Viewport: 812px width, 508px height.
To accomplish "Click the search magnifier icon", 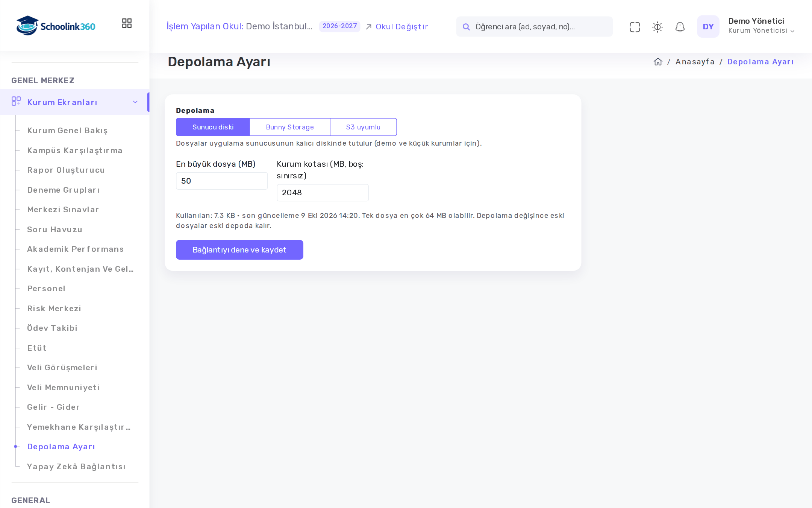I will [x=466, y=27].
